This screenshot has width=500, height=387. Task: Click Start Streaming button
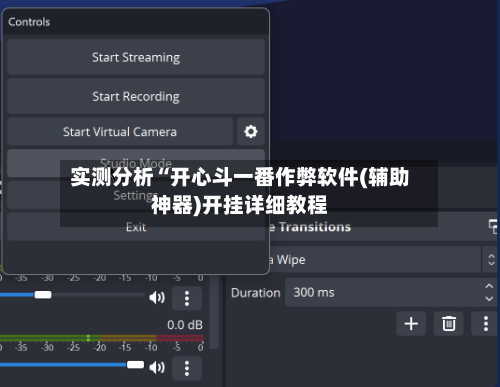(x=136, y=57)
